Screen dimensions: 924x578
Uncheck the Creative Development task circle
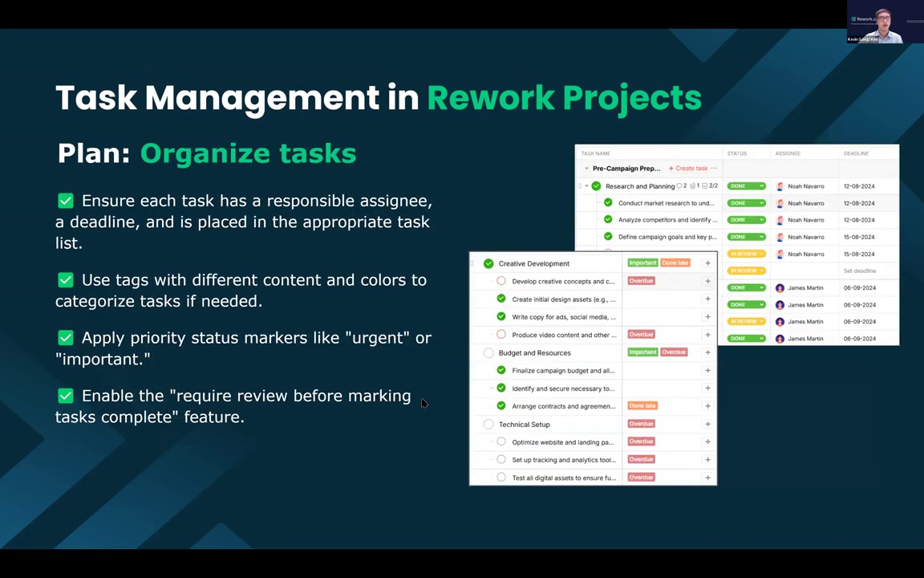click(488, 263)
